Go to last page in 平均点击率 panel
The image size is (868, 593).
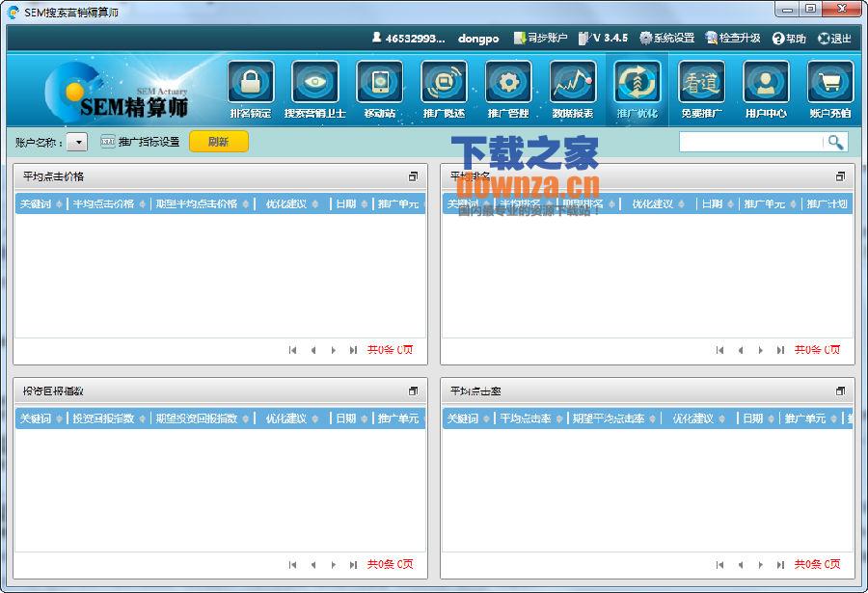(780, 565)
